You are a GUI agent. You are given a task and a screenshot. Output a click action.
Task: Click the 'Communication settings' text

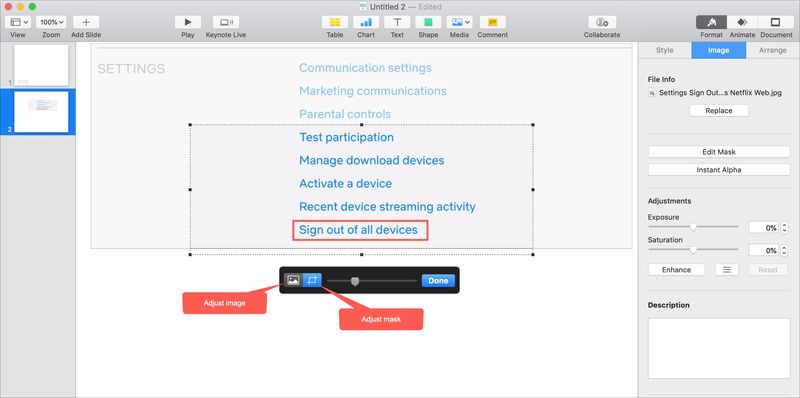tap(365, 68)
